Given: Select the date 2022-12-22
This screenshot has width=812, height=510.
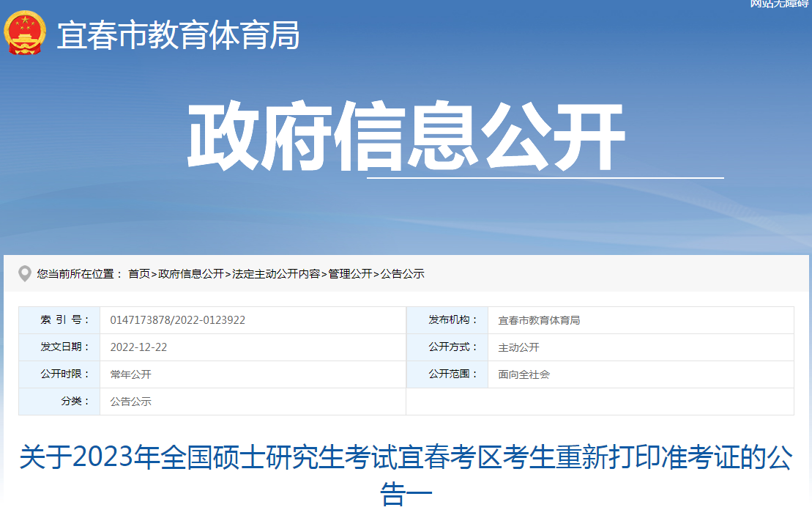Looking at the screenshot, I should tap(138, 347).
